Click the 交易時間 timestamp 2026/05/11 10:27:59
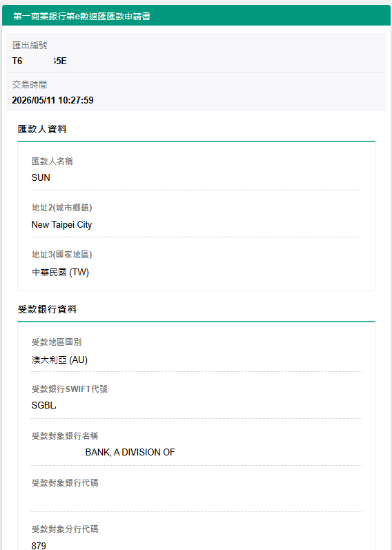Screen dimensions: 392x550 pyautogui.click(x=52, y=100)
